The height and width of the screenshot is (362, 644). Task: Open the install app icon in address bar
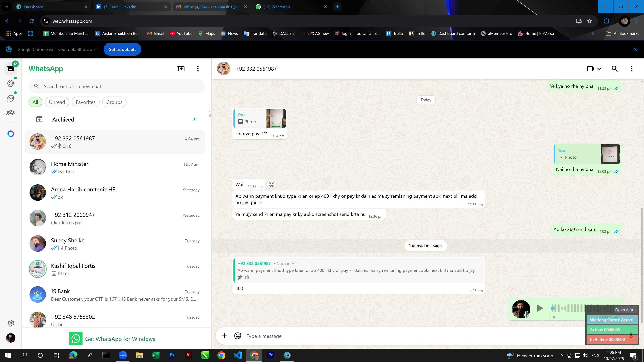click(x=578, y=21)
